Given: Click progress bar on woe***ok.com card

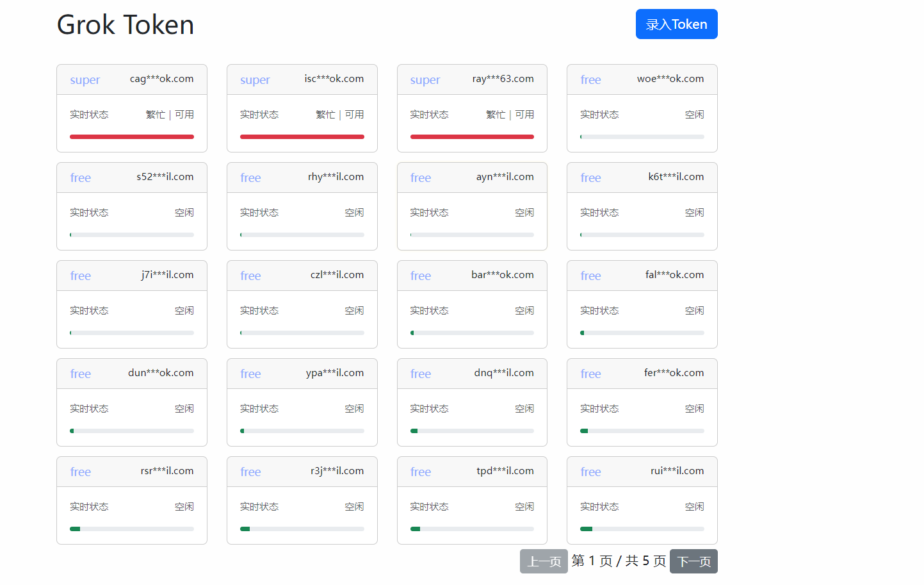Looking at the screenshot, I should point(642,136).
